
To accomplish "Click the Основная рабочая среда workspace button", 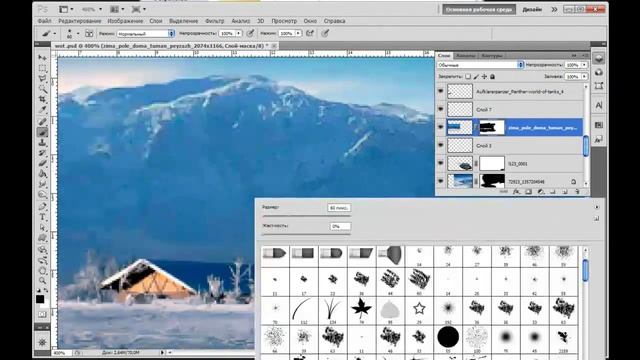I will [479, 9].
